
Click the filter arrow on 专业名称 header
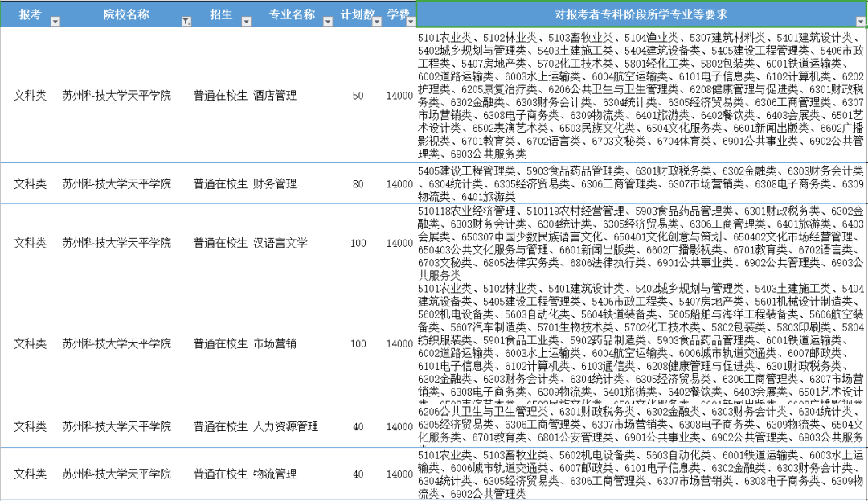327,20
